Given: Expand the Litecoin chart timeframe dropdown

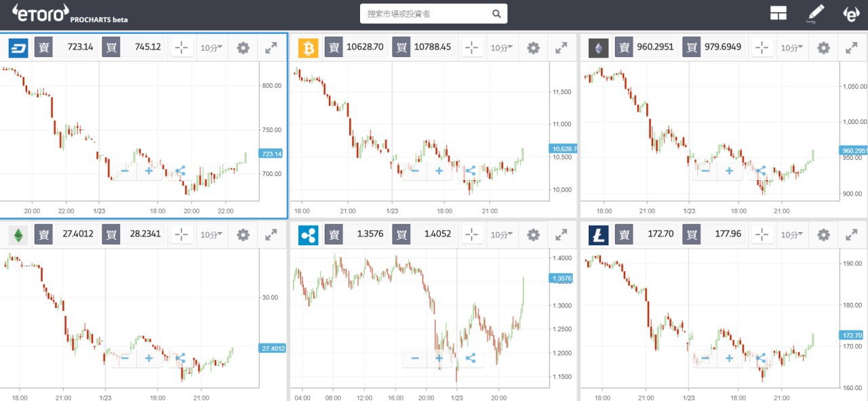Looking at the screenshot, I should pos(792,235).
